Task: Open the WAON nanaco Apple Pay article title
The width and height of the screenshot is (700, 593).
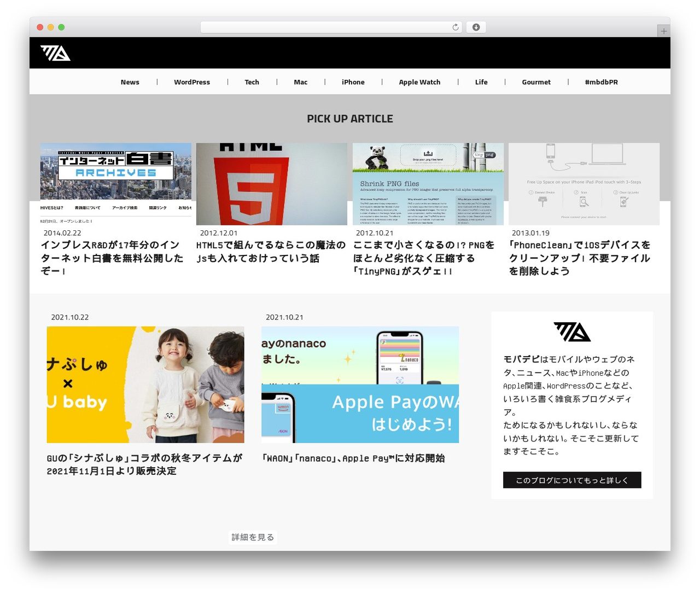Action: point(353,458)
